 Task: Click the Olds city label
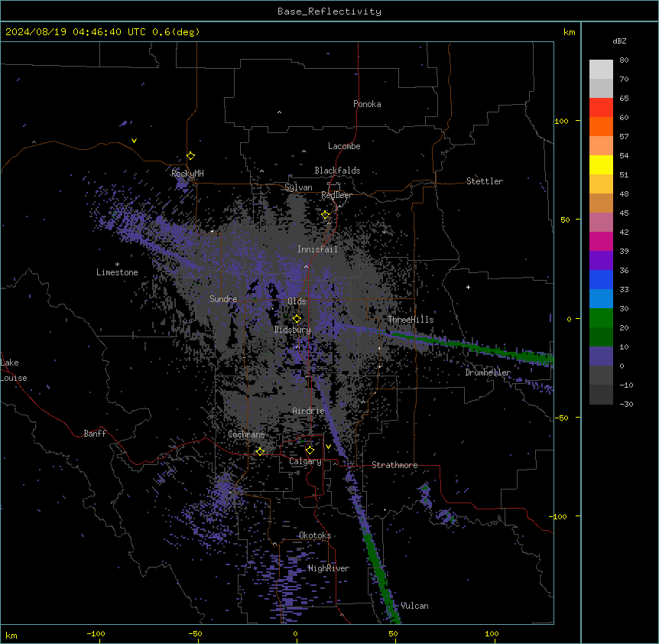[x=297, y=301]
